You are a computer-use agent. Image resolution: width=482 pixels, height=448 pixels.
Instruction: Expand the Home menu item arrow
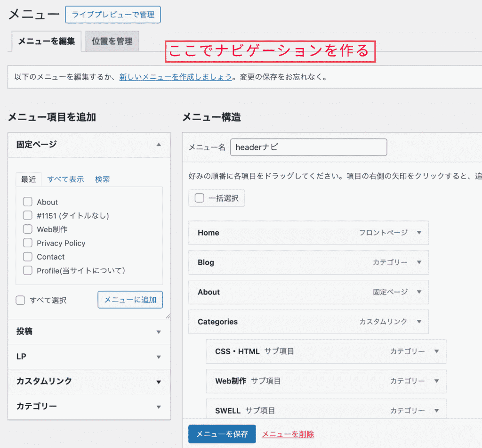click(x=419, y=233)
